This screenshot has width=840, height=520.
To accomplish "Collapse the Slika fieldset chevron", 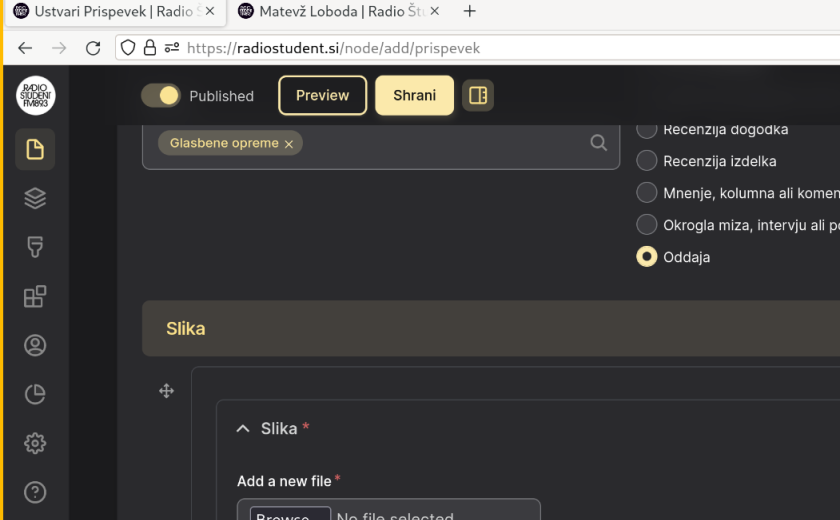I will coord(242,429).
